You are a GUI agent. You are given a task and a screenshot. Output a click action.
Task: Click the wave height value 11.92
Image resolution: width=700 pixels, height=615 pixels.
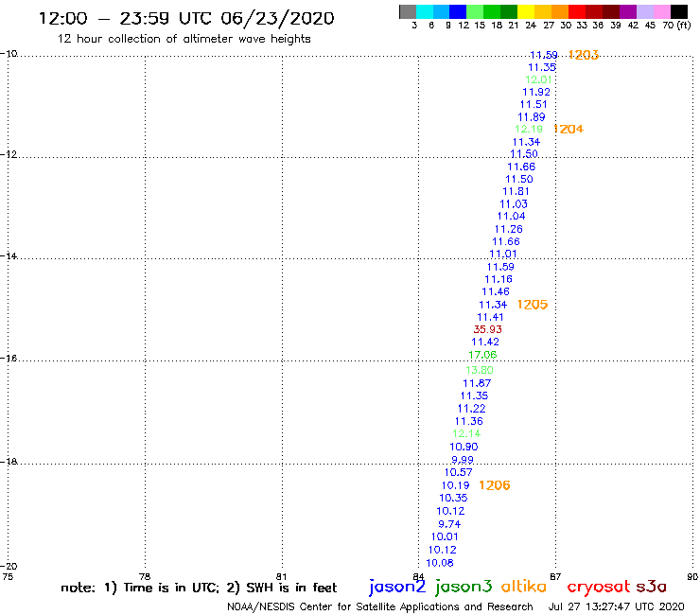536,92
